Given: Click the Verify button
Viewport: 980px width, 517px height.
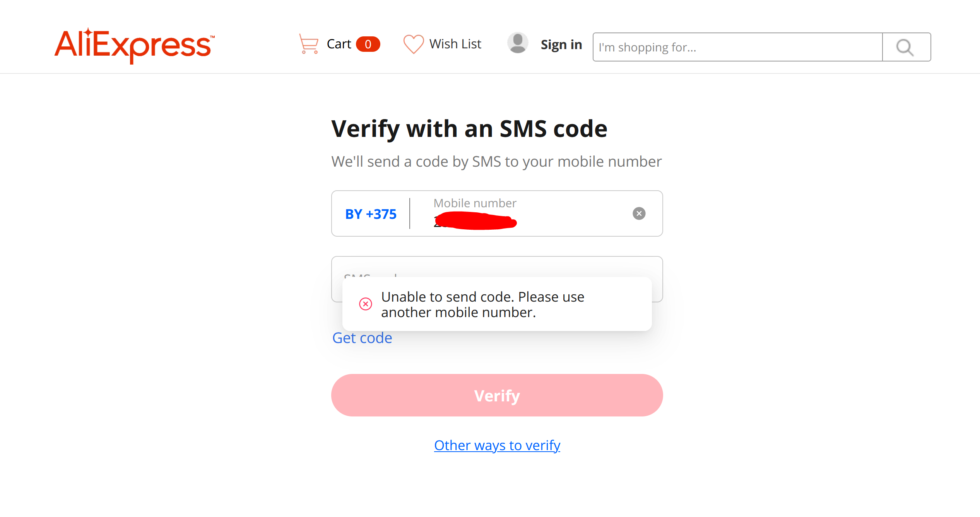Looking at the screenshot, I should tap(497, 395).
